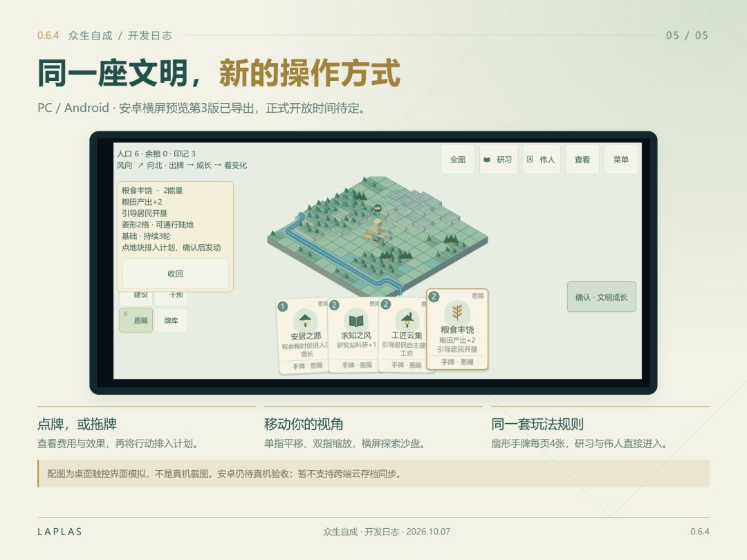Image resolution: width=747 pixels, height=560 pixels.
Task: Open the 查看 view button
Action: coord(582,160)
